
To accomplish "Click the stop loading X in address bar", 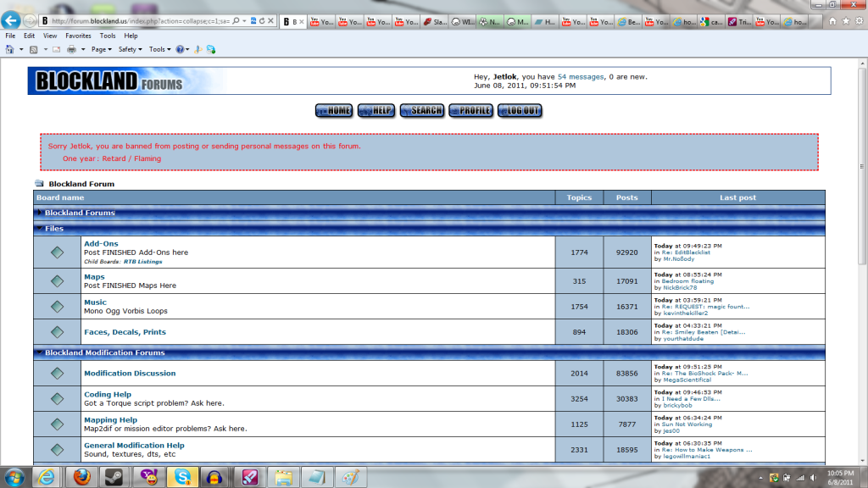I will click(x=270, y=21).
